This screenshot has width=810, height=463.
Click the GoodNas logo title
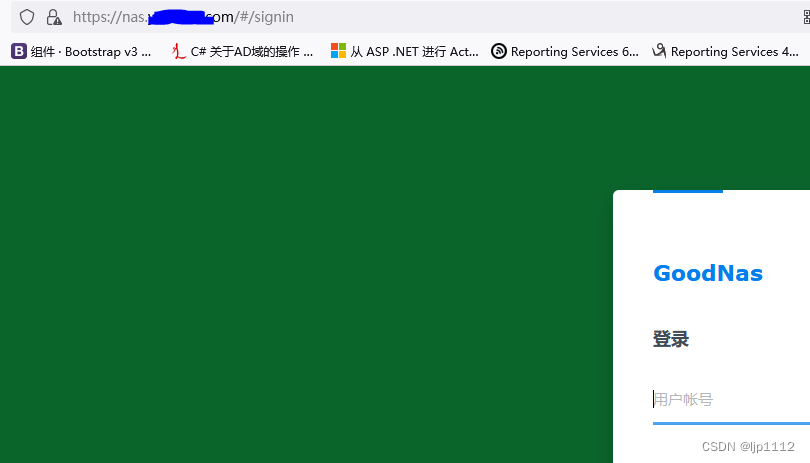pyautogui.click(x=708, y=273)
